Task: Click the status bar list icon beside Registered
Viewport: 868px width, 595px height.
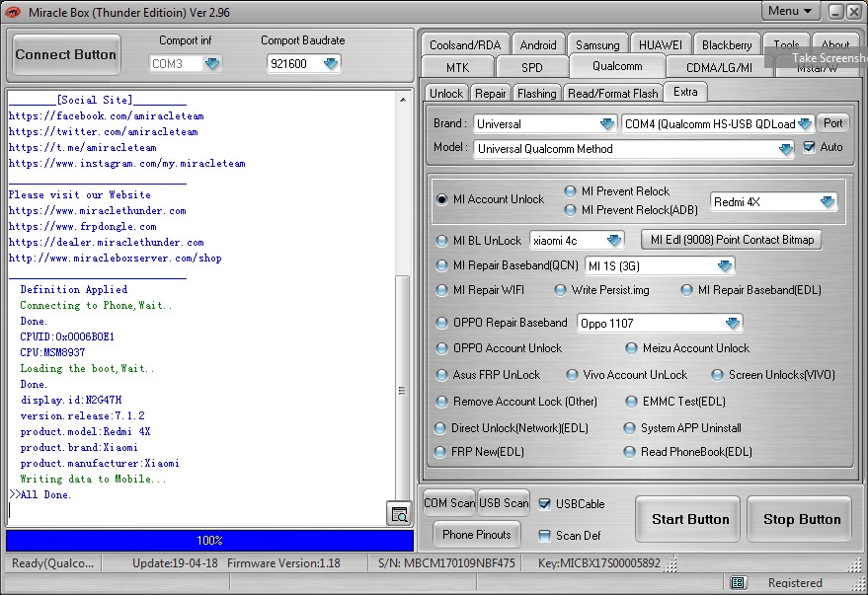Action: (738, 582)
